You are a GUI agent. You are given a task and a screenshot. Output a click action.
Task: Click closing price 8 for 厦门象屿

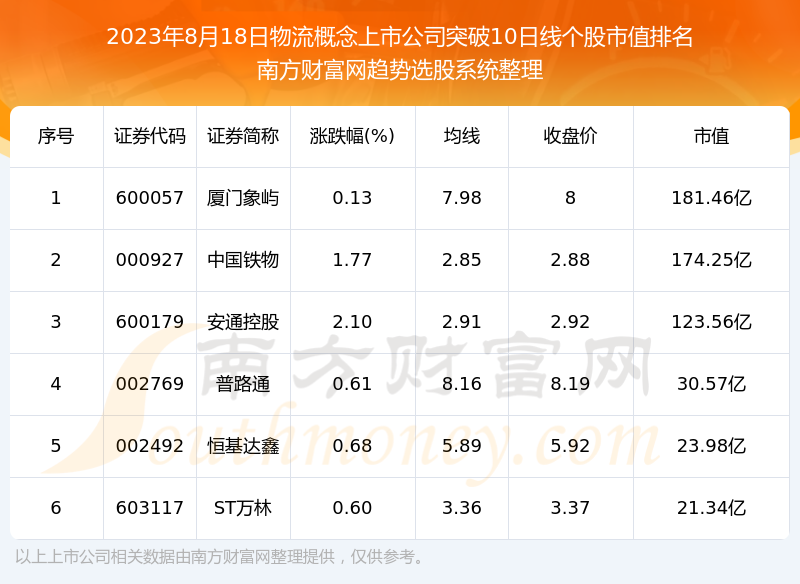[570, 198]
